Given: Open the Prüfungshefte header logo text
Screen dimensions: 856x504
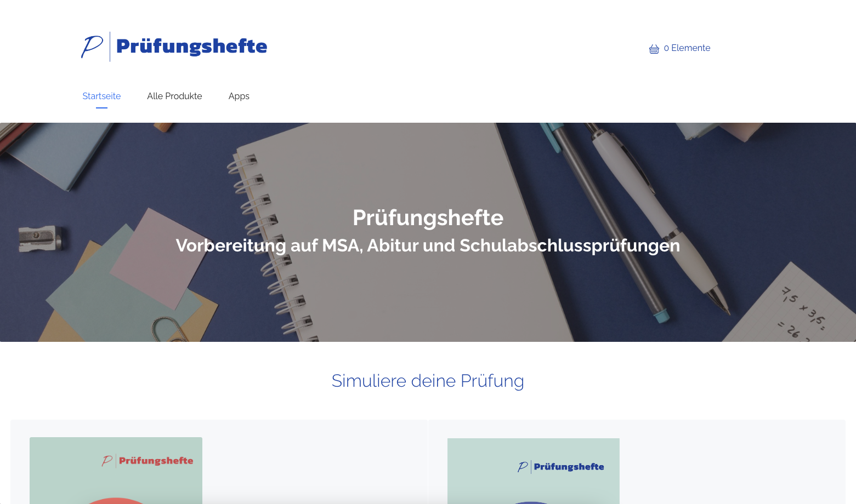Looking at the screenshot, I should [x=191, y=47].
